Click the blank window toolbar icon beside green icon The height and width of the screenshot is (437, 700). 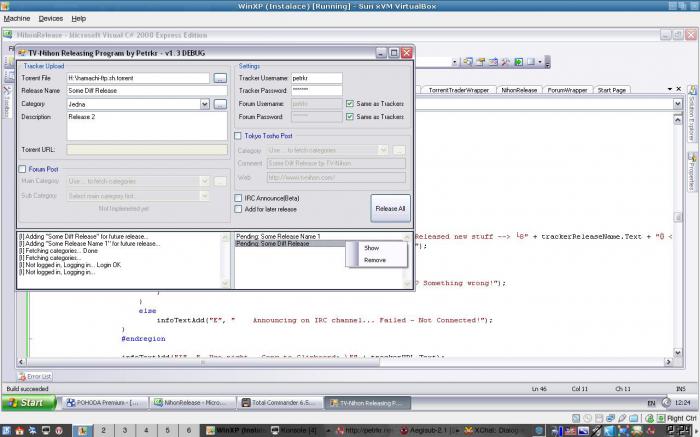point(531,62)
